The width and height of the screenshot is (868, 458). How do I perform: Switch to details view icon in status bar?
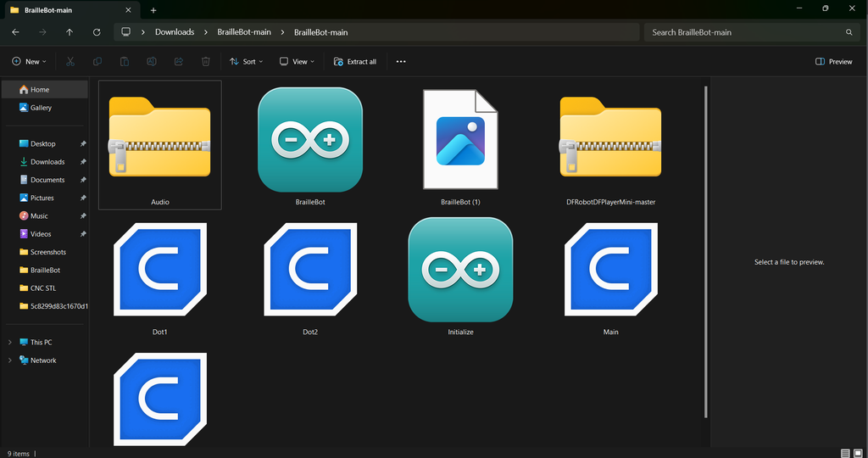[845, 454]
